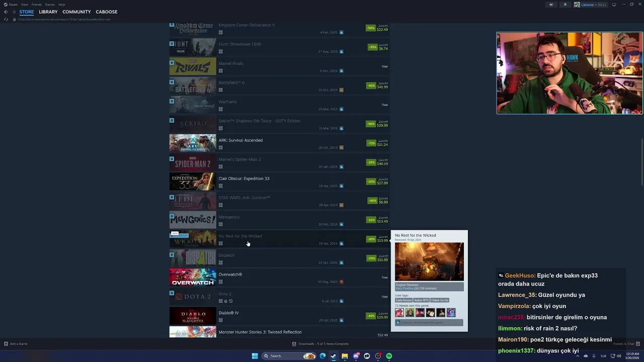Click the store URL address field
The image size is (644, 362).
[64, 19]
